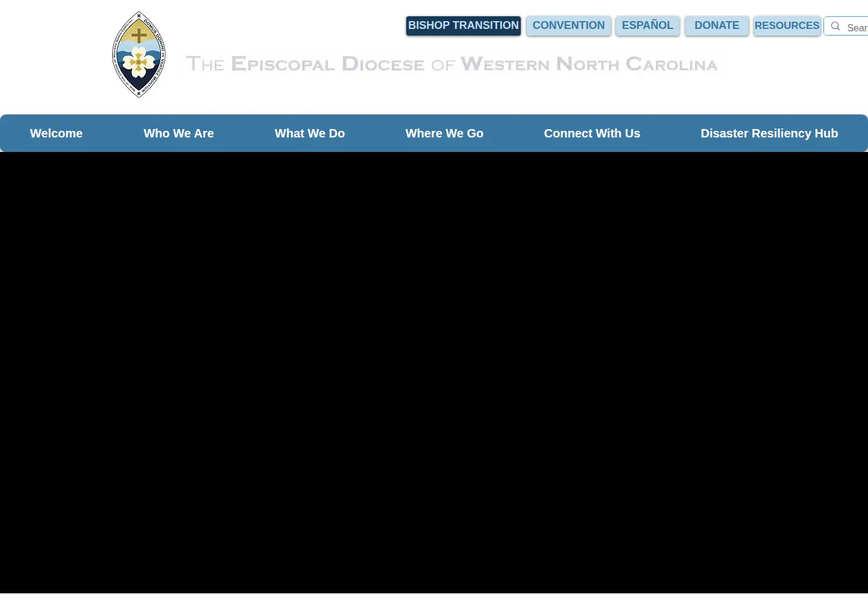Click the search magnifier icon
This screenshot has height=603, width=868.
pos(835,26)
